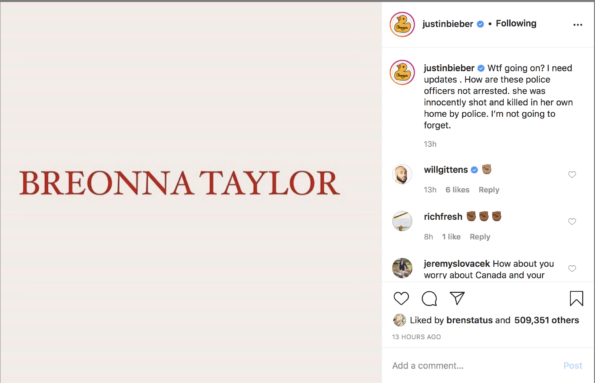This screenshot has height=383, width=595.
Task: Share post with the paper plane icon
Action: click(457, 298)
